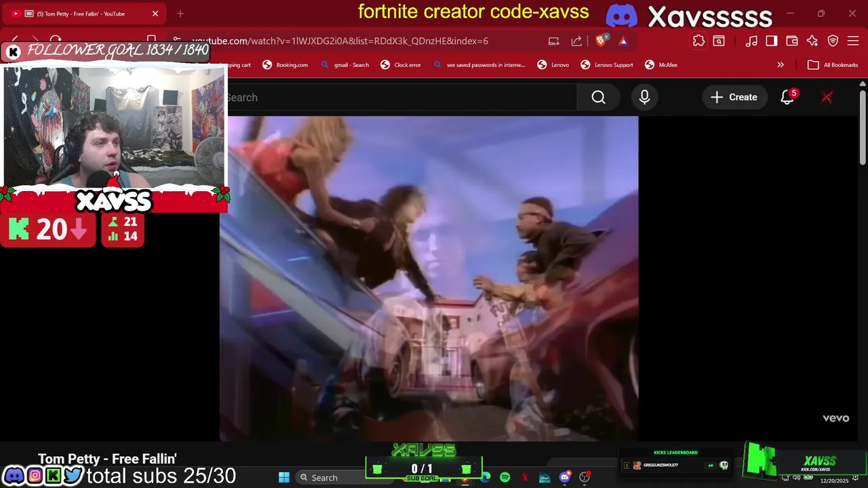868x488 pixels.
Task: Open the Brave VPN shield icon
Action: pos(833,41)
